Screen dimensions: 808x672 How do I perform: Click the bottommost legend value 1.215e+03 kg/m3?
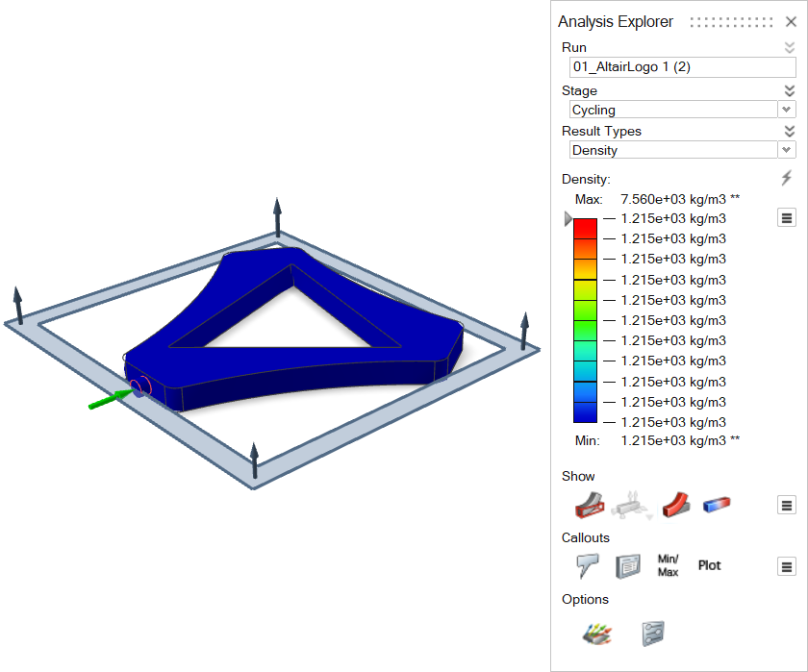[673, 422]
